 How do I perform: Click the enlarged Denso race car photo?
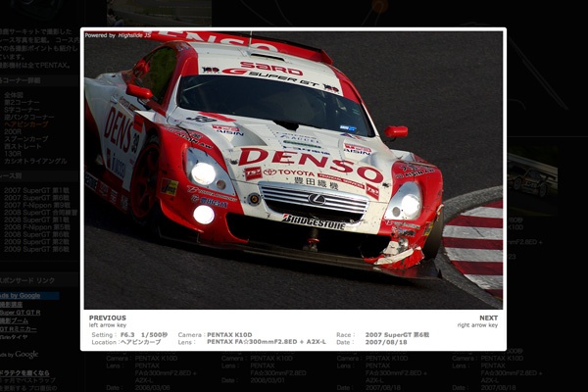tap(292, 169)
